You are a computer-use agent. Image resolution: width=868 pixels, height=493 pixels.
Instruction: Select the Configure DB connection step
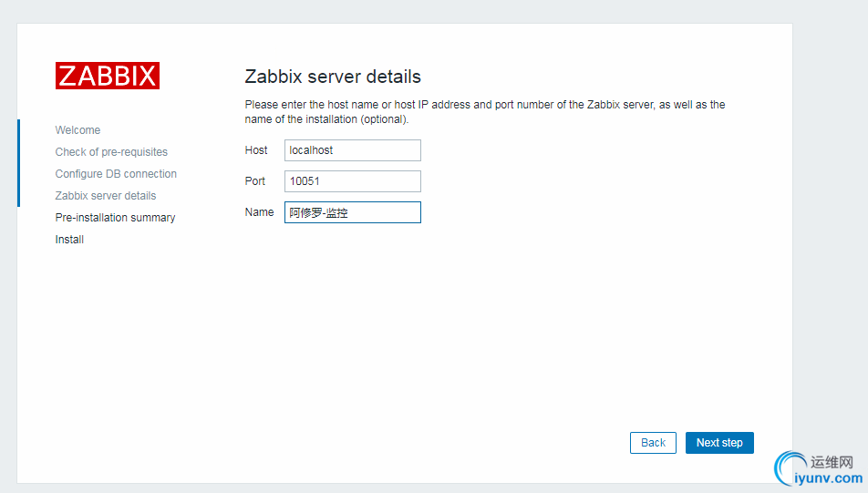pyautogui.click(x=116, y=174)
